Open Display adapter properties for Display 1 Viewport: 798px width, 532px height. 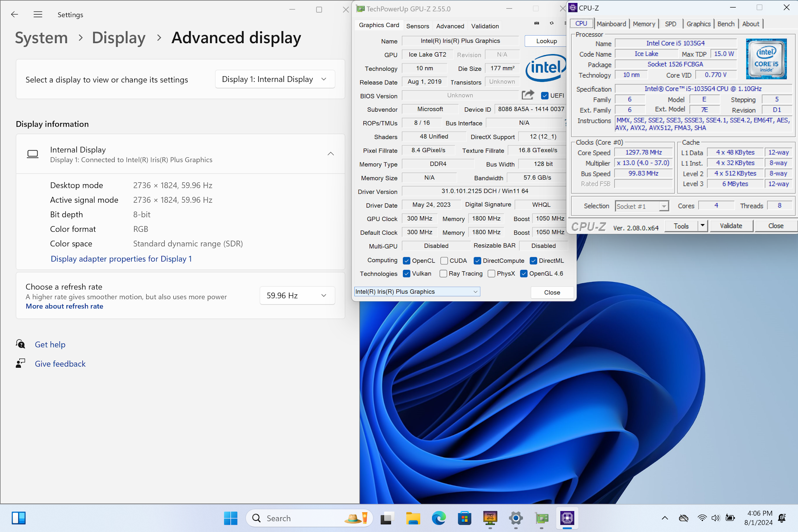tap(121, 259)
